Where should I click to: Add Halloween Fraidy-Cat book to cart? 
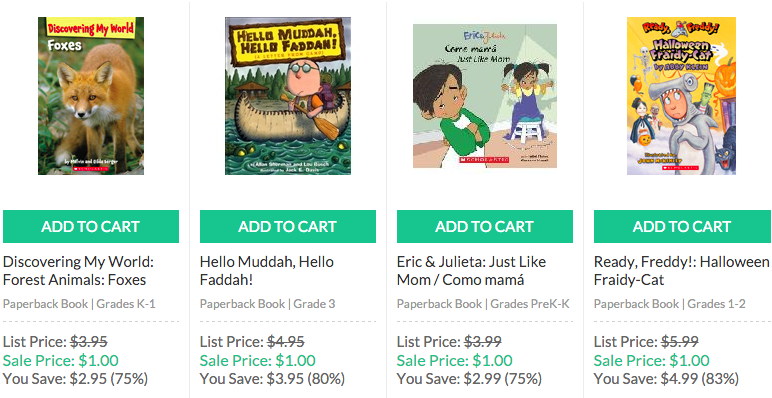coord(682,227)
